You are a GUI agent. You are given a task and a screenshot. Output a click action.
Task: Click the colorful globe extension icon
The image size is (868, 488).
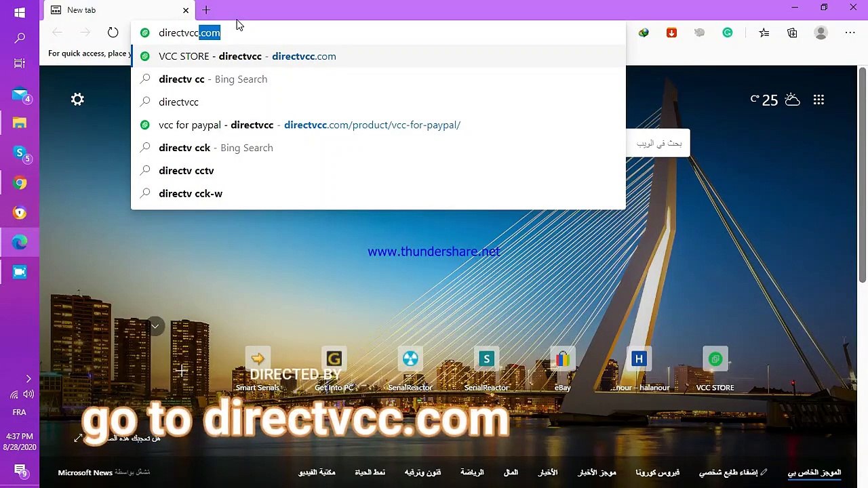point(644,33)
